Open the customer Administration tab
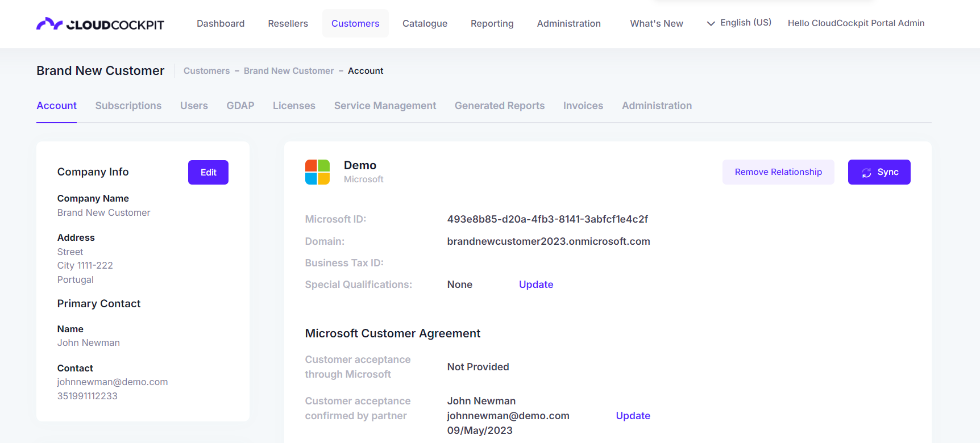 click(657, 106)
